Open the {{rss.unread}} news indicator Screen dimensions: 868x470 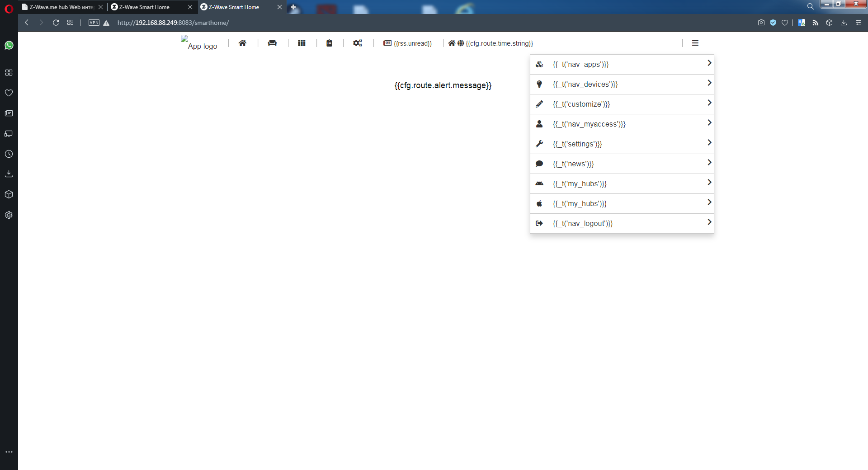[408, 43]
